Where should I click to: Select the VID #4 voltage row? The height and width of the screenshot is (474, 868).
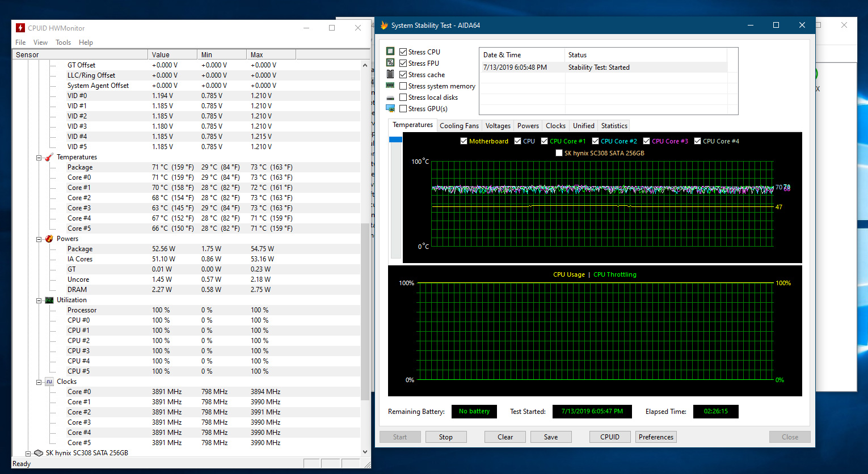point(186,137)
